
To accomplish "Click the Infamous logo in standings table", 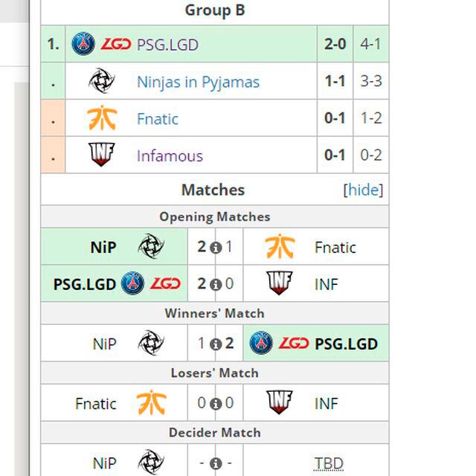I will click(x=101, y=155).
